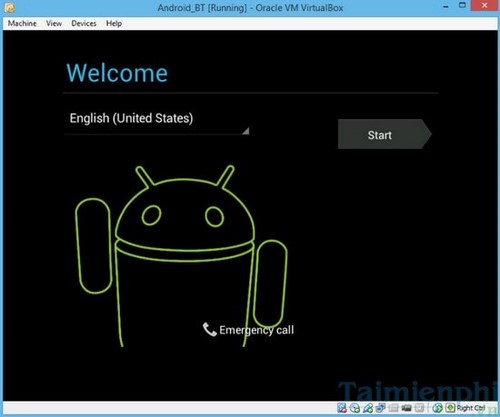
Task: Open the Help menu
Action: click(114, 23)
